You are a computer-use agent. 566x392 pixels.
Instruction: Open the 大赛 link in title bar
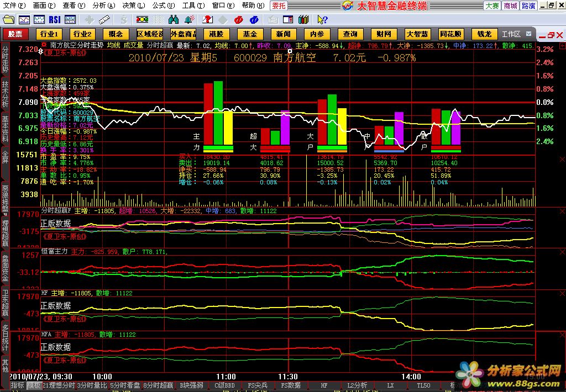[x=492, y=6]
